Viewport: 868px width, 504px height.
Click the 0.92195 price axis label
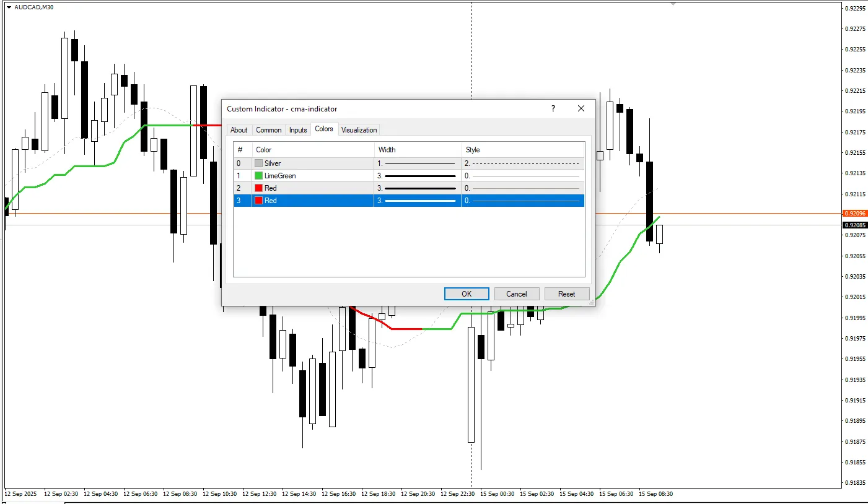coord(855,111)
